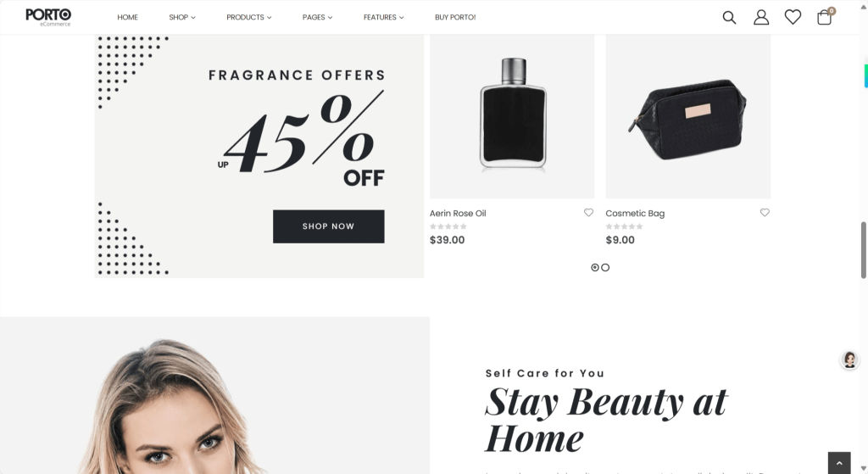This screenshot has width=868, height=474.
Task: Click the page vertical scrollbar thumb
Action: pyautogui.click(x=863, y=250)
